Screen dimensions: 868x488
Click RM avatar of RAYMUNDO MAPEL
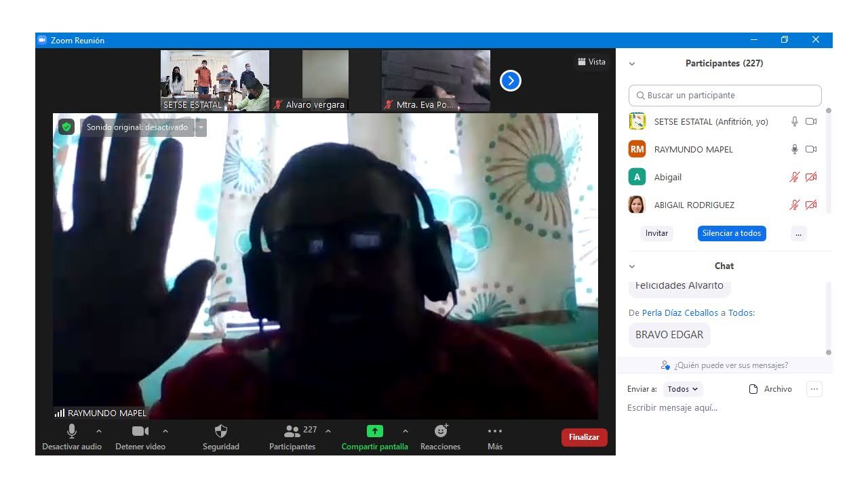point(637,149)
